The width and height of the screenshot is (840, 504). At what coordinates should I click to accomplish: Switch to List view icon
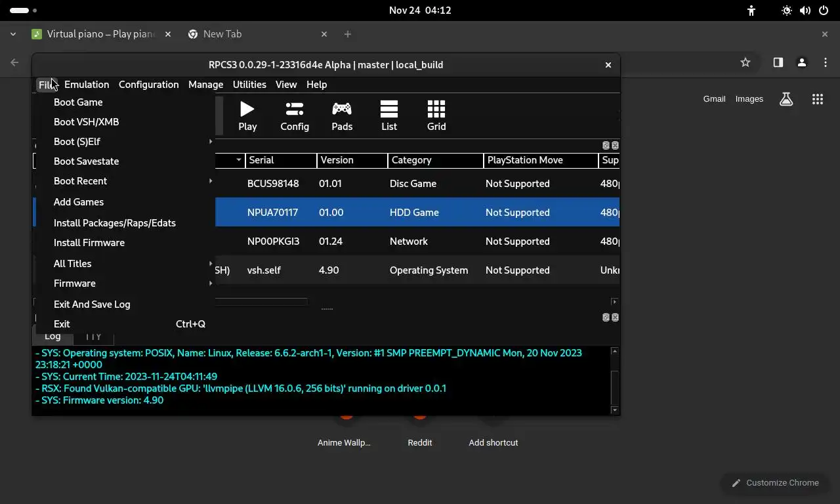coord(389,116)
